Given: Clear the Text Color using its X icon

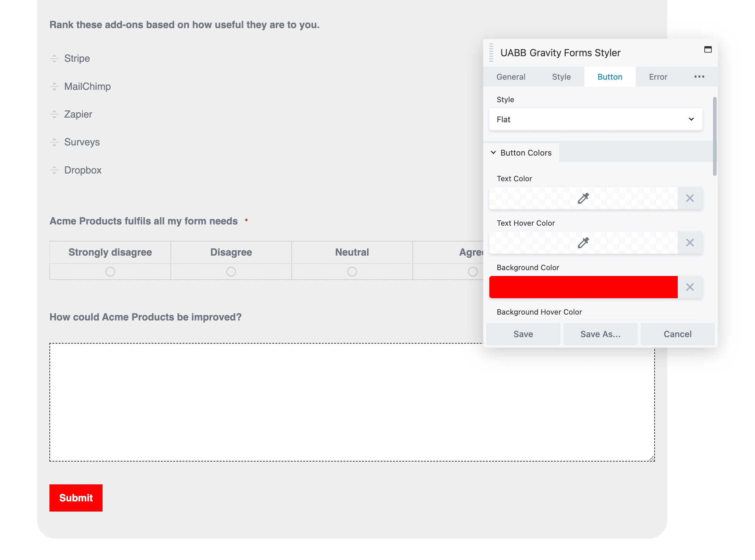Looking at the screenshot, I should [690, 198].
